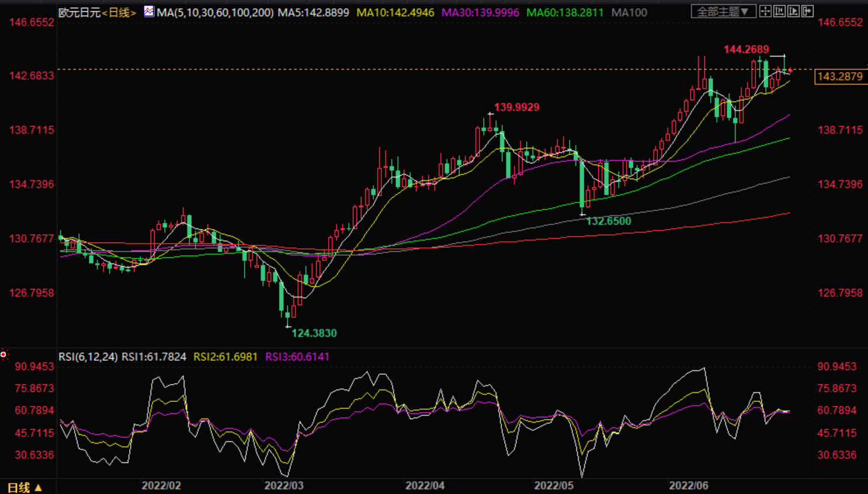Click the left axis value 146.6552
This screenshot has height=494, width=868.
32,22
